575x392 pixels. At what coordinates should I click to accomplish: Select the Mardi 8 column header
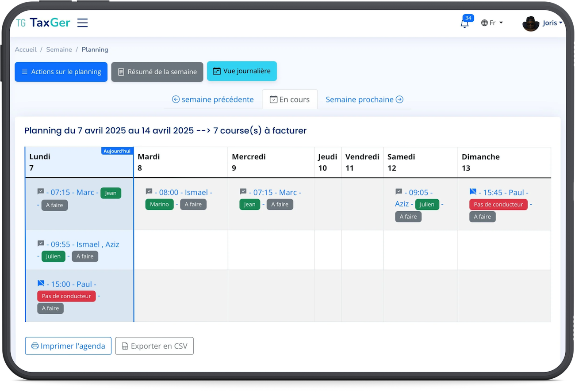[181, 162]
